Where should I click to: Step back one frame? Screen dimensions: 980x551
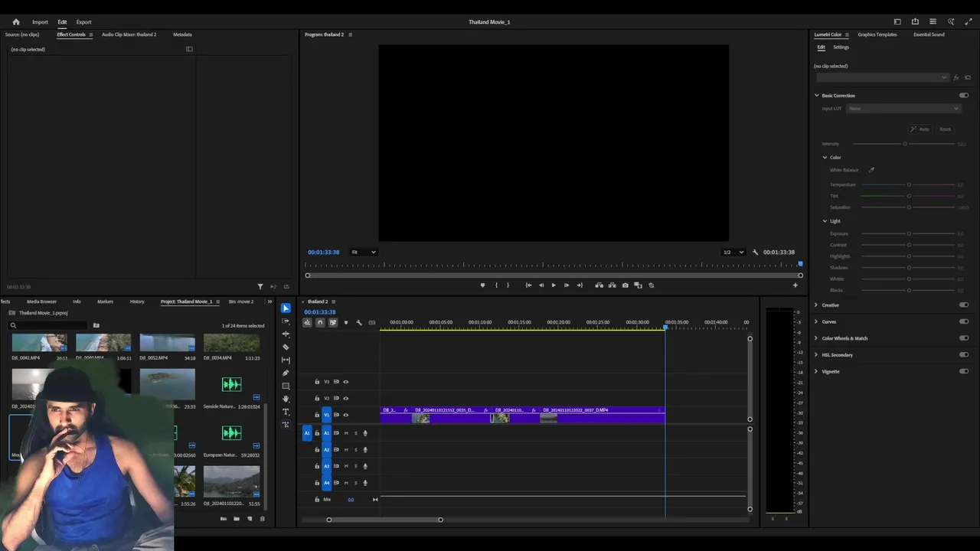[x=541, y=285]
